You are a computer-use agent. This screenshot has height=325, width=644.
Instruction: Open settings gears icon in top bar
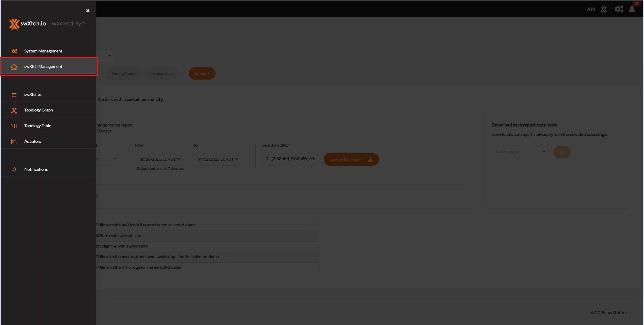click(619, 9)
